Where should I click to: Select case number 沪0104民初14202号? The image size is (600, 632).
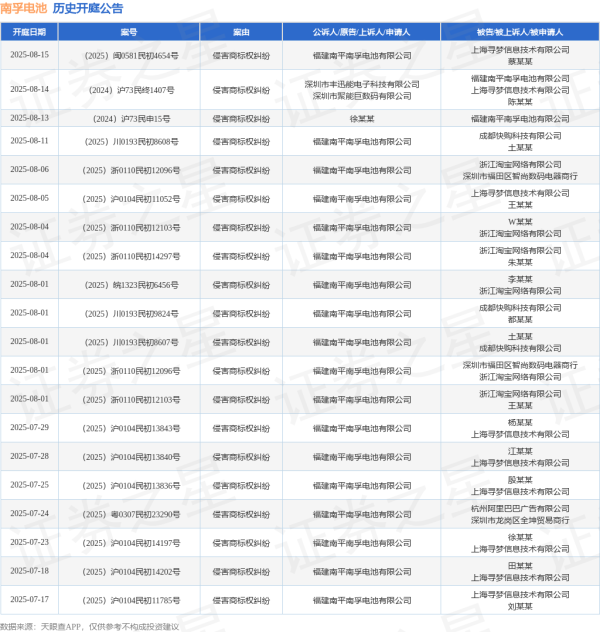click(x=131, y=572)
